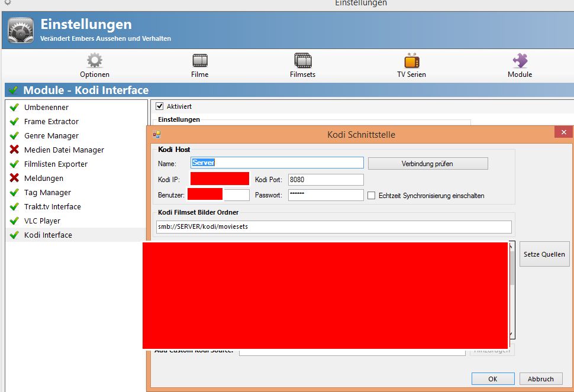Click green checkmark next to Trakt.tv Interface

pos(14,206)
